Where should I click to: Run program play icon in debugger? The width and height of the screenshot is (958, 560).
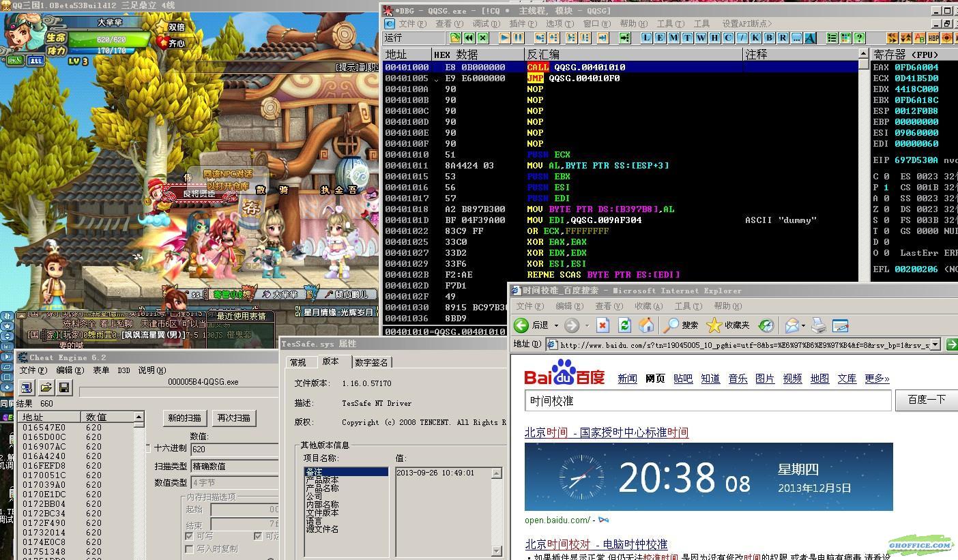[504, 38]
